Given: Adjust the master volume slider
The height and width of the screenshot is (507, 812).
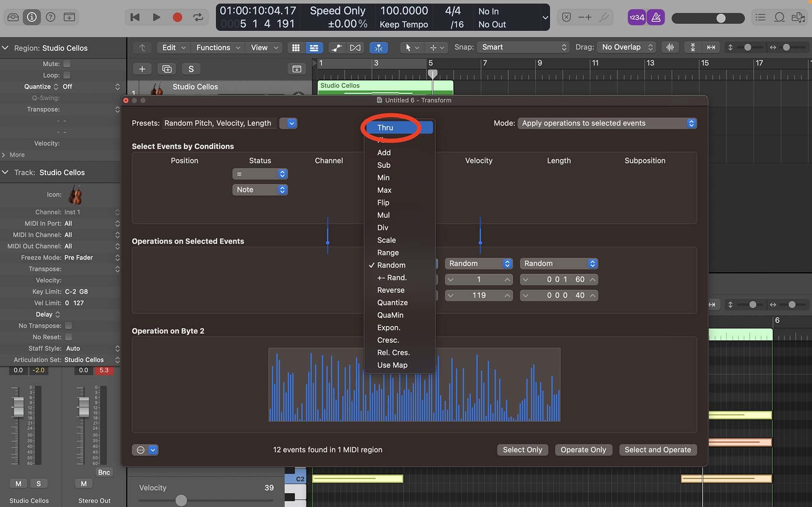Looking at the screenshot, I should (708, 18).
